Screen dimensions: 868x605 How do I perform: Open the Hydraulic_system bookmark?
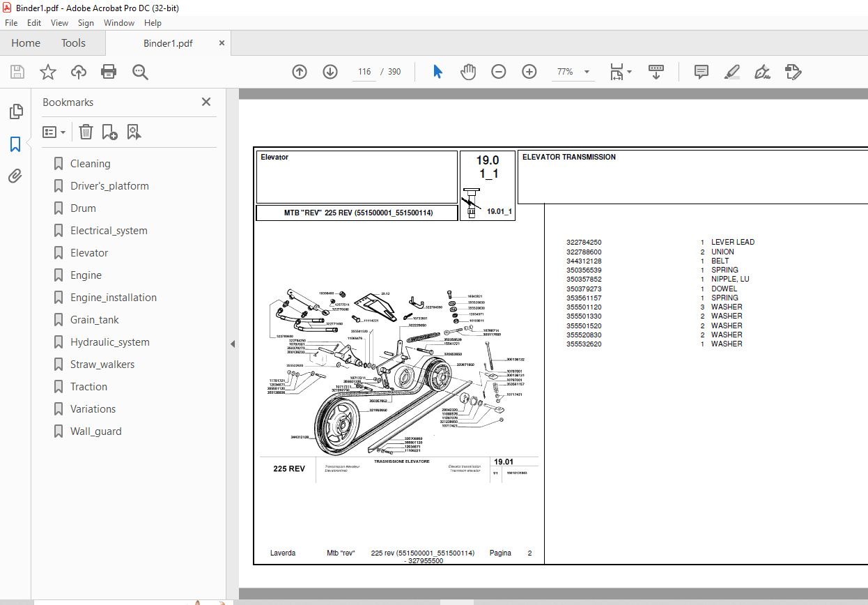click(x=110, y=342)
